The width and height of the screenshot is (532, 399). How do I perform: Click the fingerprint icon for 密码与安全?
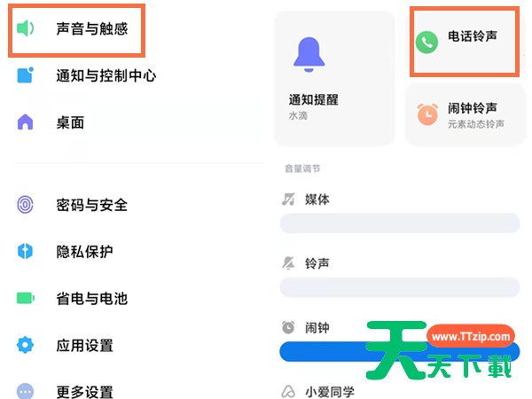coord(25,205)
